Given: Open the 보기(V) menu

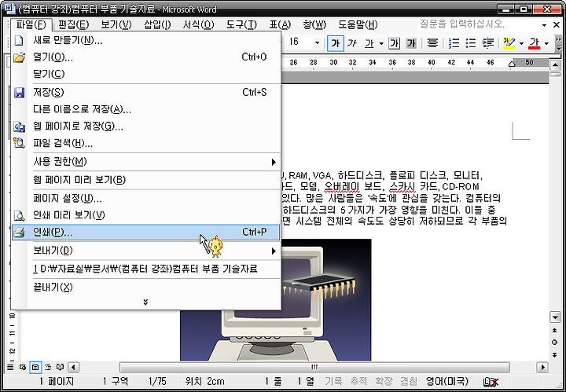Looking at the screenshot, I should pos(116,24).
